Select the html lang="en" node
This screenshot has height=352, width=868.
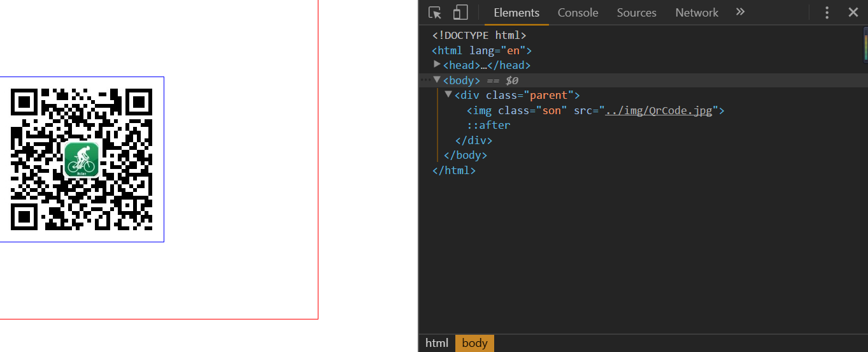481,50
